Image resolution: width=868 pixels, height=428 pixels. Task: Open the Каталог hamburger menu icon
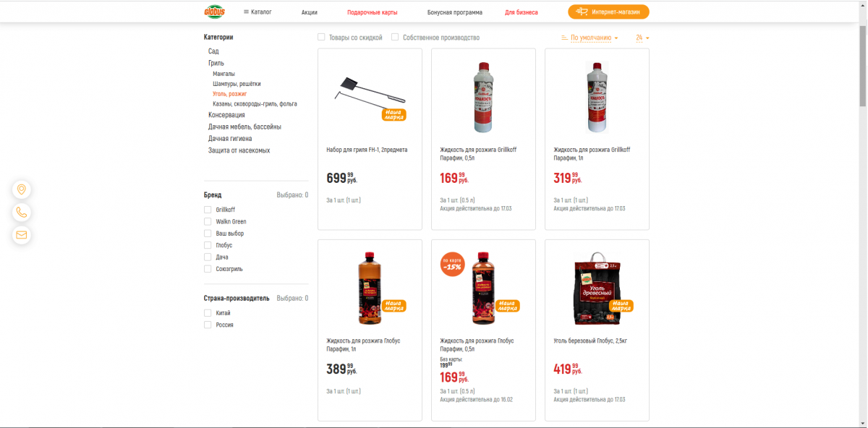click(246, 12)
